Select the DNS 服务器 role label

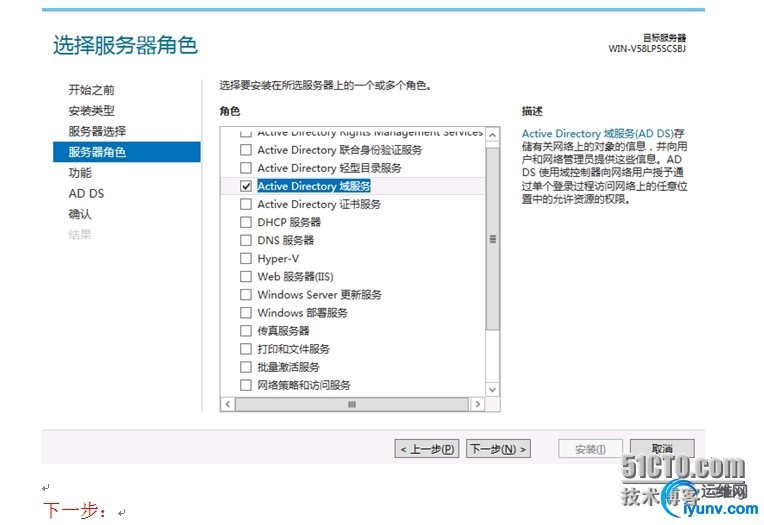click(x=286, y=240)
